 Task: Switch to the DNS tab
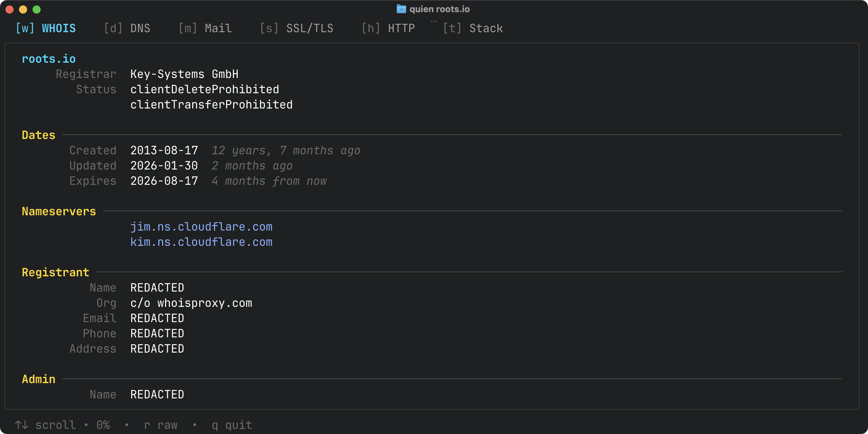pos(127,28)
